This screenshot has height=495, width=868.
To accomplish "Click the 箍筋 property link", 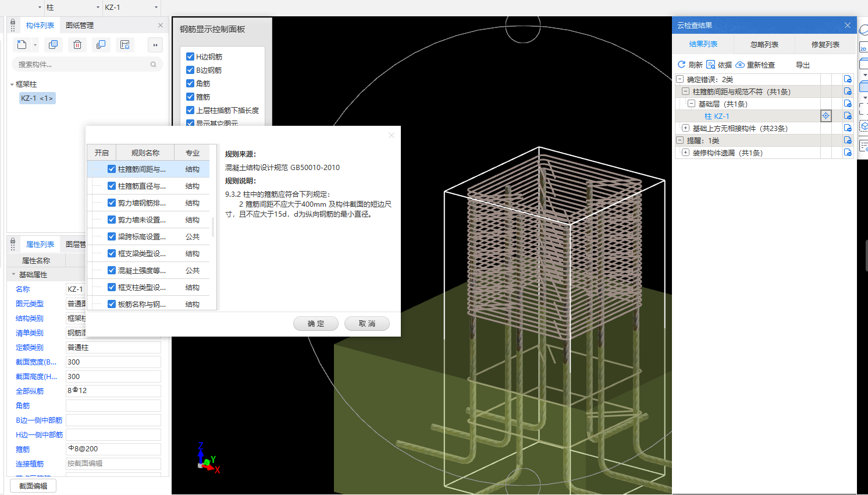I will point(23,449).
